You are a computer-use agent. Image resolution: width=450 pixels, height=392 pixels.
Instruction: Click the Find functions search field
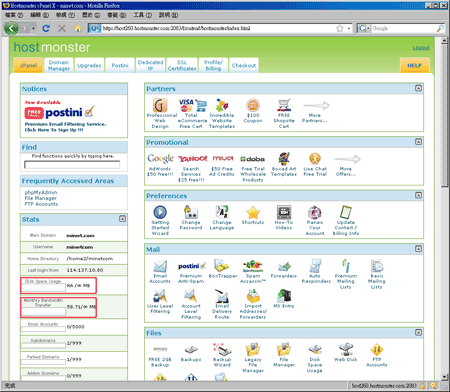(72, 164)
